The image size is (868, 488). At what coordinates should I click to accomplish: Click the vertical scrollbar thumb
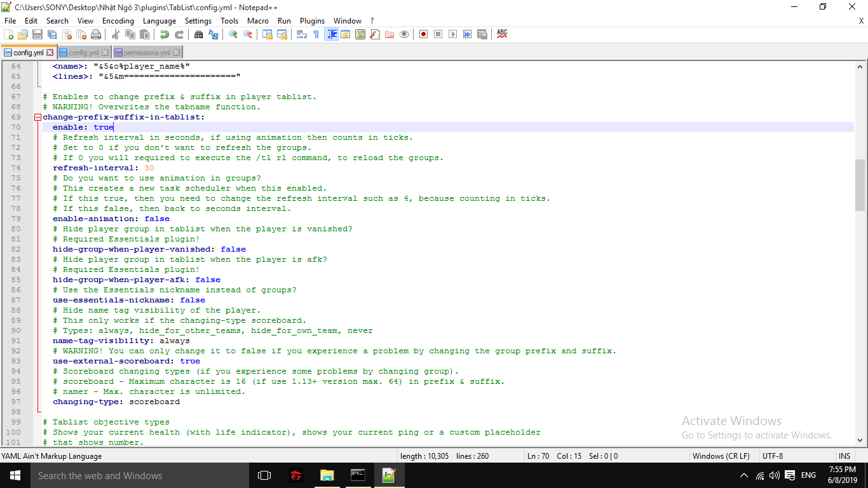[x=860, y=184]
